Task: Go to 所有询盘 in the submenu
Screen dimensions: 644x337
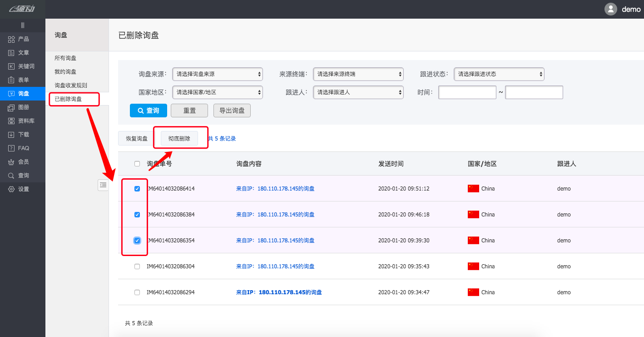Action: 65,58
